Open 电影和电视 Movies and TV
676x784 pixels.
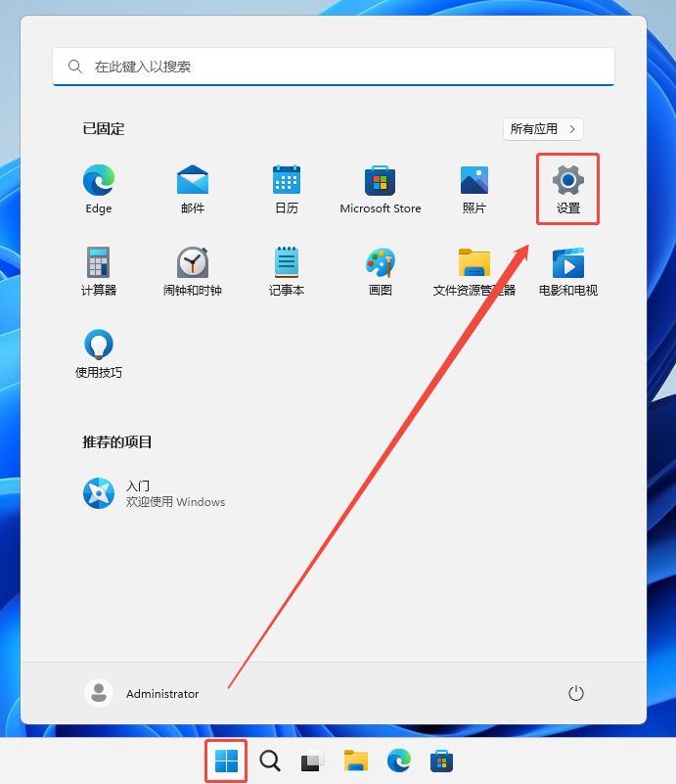coord(568,271)
